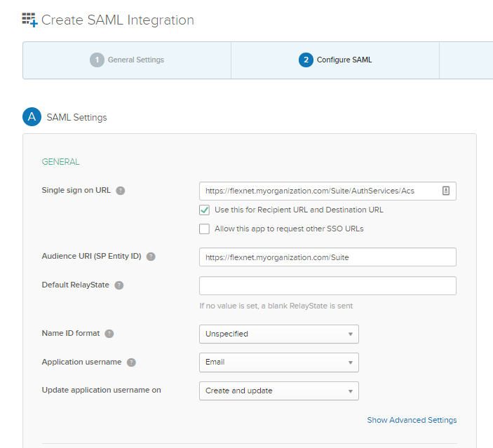This screenshot has height=448, width=493.
Task: Enable Allow this app to request other SSO URLs
Action: (204, 229)
